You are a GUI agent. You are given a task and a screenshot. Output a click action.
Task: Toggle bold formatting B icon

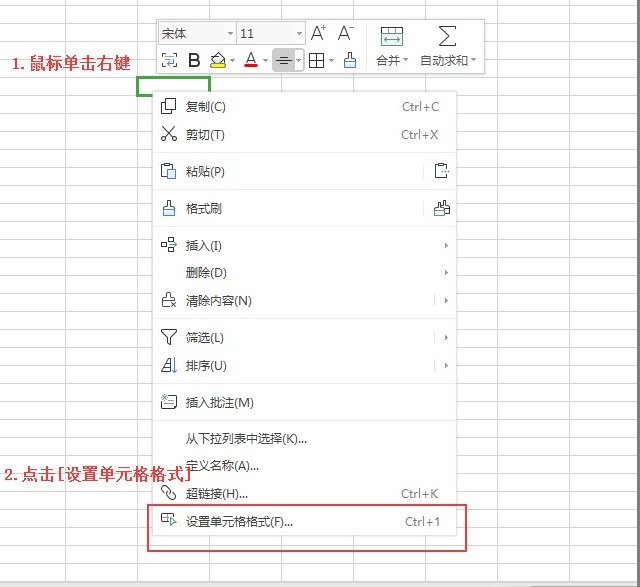[x=194, y=60]
